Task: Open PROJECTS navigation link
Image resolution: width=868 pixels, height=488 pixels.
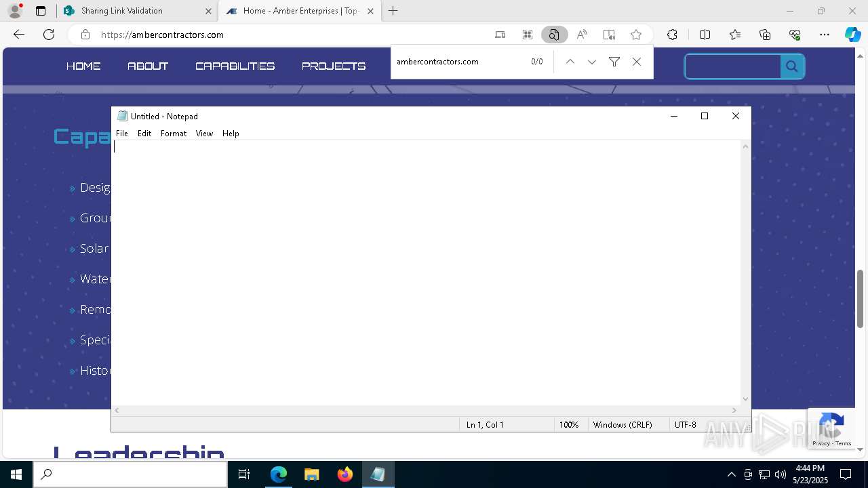Action: pyautogui.click(x=334, y=66)
